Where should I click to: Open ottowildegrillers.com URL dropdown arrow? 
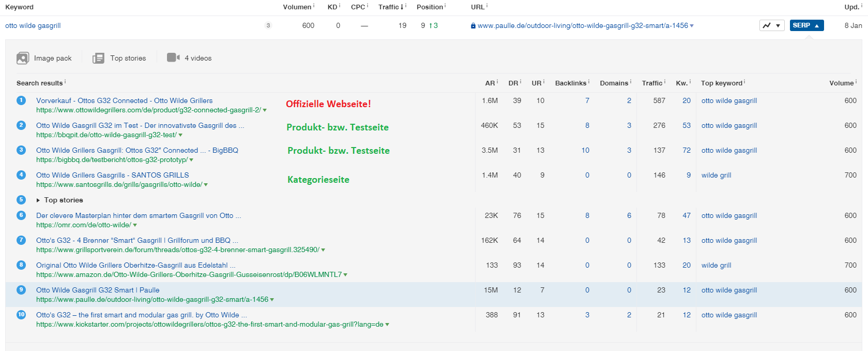(x=265, y=110)
